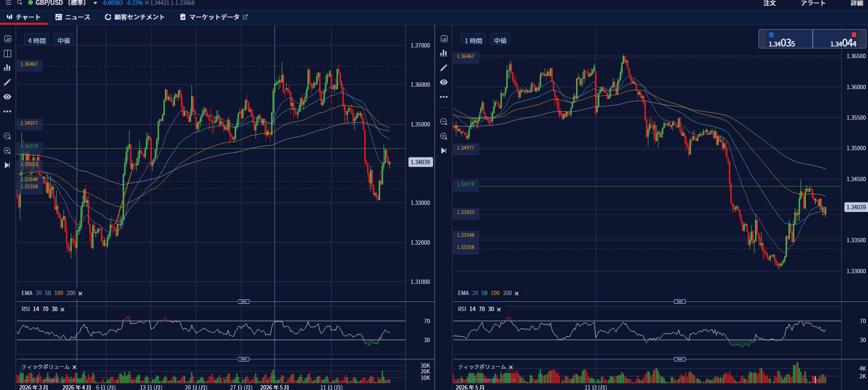Open chart type menu on 1時間 chart

(x=444, y=39)
